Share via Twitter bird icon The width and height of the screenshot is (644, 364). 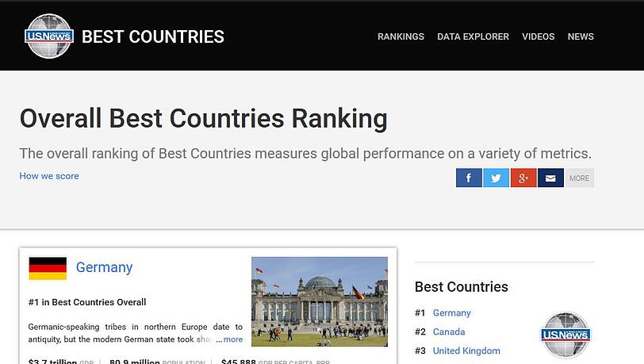tap(496, 178)
